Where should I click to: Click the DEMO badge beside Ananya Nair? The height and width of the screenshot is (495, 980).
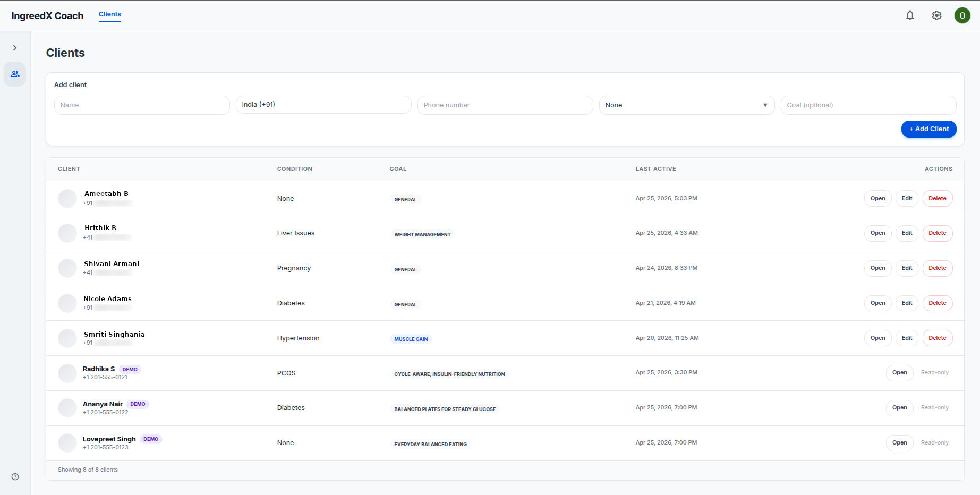coord(138,404)
